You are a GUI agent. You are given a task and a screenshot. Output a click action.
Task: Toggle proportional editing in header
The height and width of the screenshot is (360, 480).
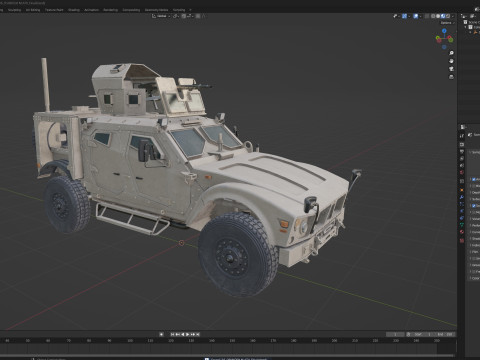[198, 16]
